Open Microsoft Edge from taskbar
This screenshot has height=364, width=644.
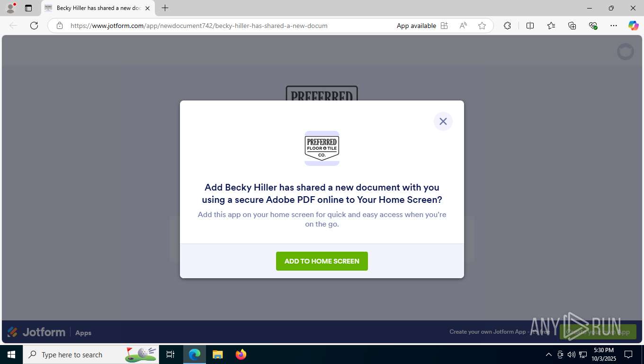point(195,355)
